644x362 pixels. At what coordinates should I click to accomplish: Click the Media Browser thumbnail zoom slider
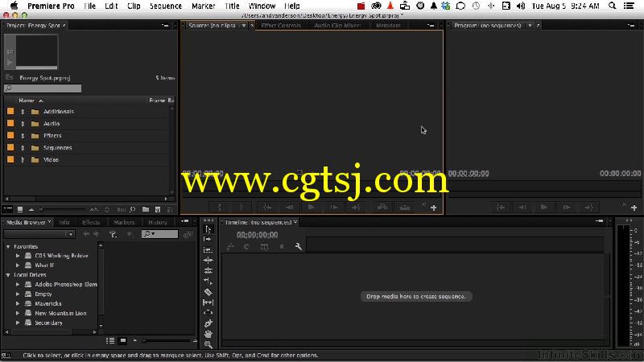point(168,340)
